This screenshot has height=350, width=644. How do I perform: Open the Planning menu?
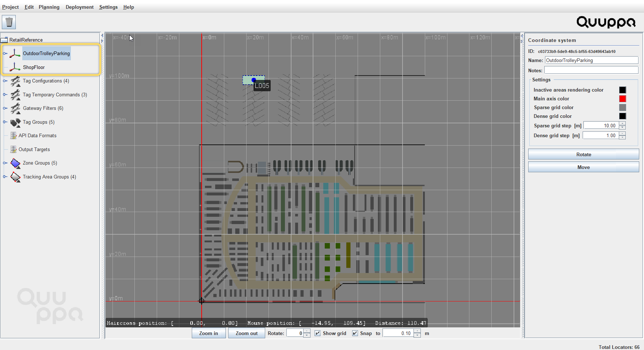(49, 7)
